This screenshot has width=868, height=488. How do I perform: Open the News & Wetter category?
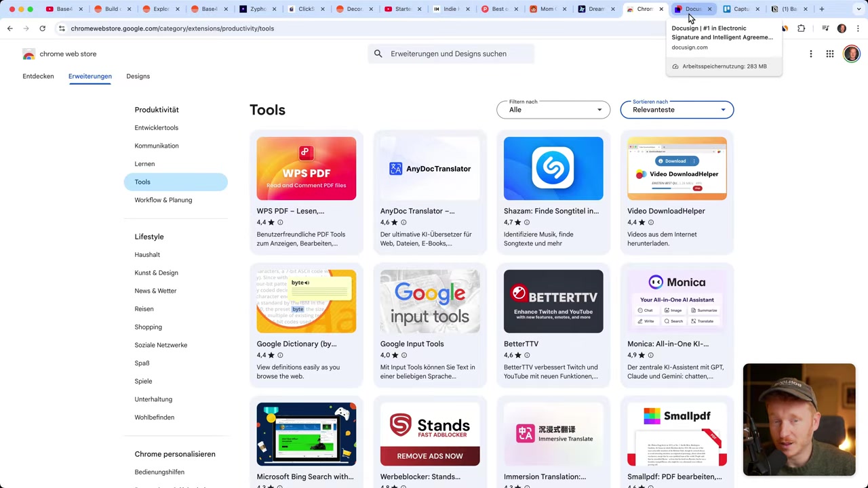pos(155,291)
